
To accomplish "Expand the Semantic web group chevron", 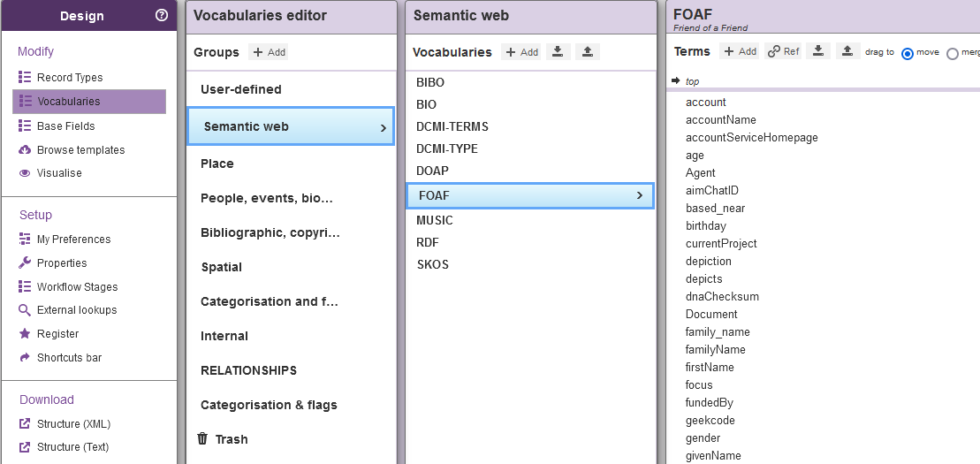I will pos(383,127).
